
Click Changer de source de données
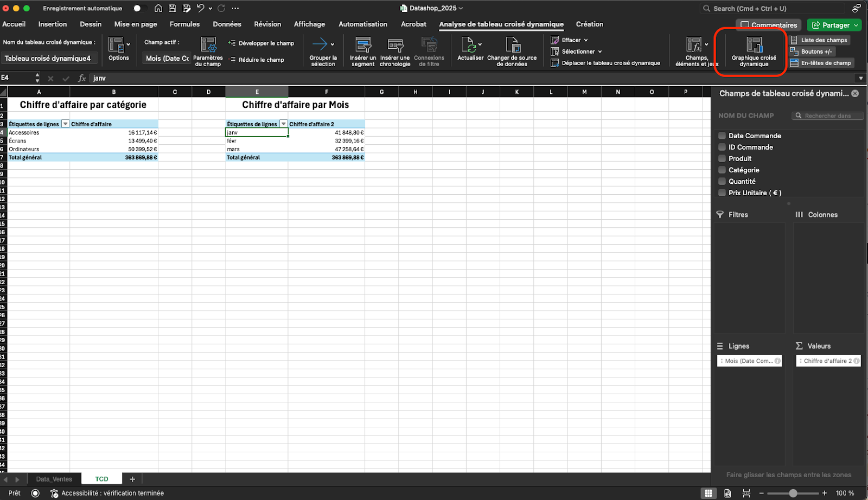pyautogui.click(x=512, y=52)
